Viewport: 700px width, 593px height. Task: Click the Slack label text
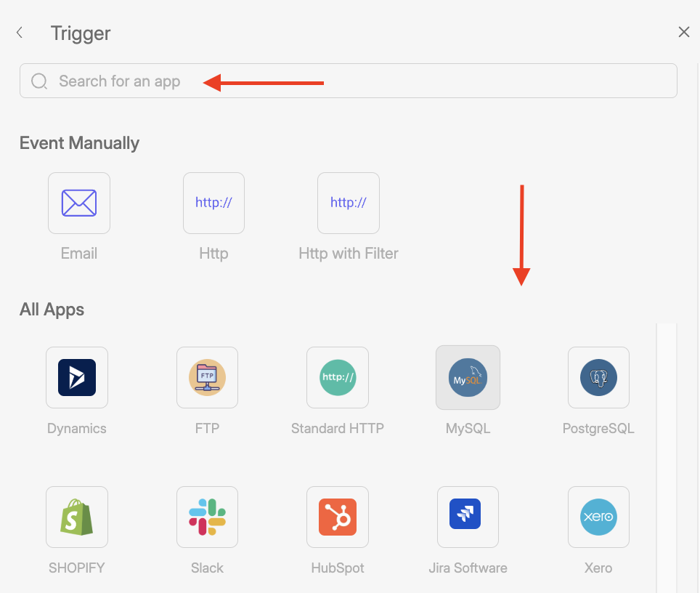click(207, 568)
